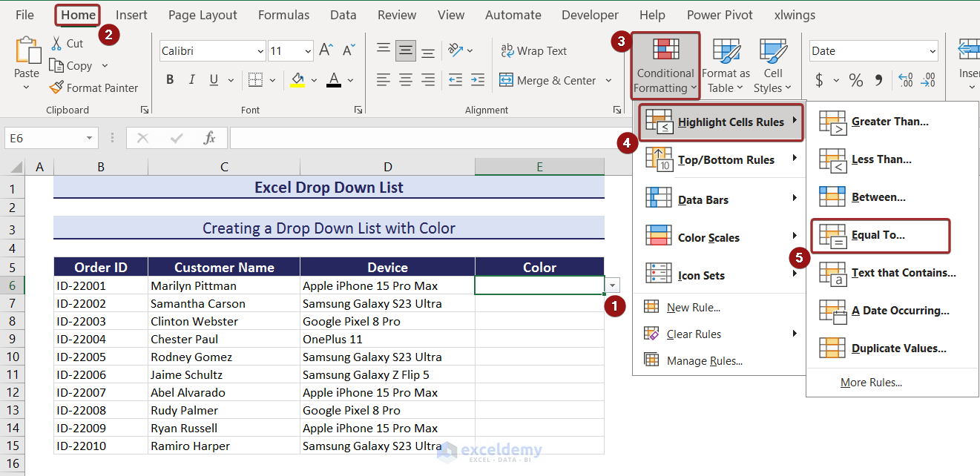Expand Merge & Center options arrow
This screenshot has height=476, width=980.
tap(609, 80)
